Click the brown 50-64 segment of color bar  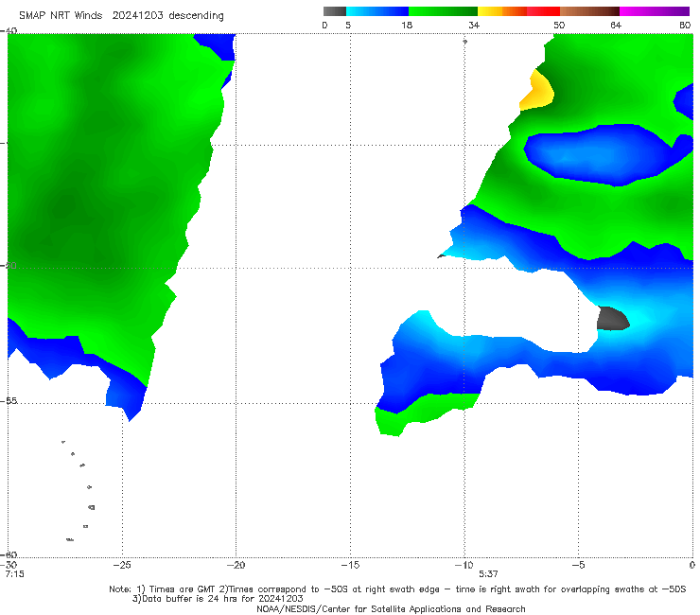tap(589, 11)
